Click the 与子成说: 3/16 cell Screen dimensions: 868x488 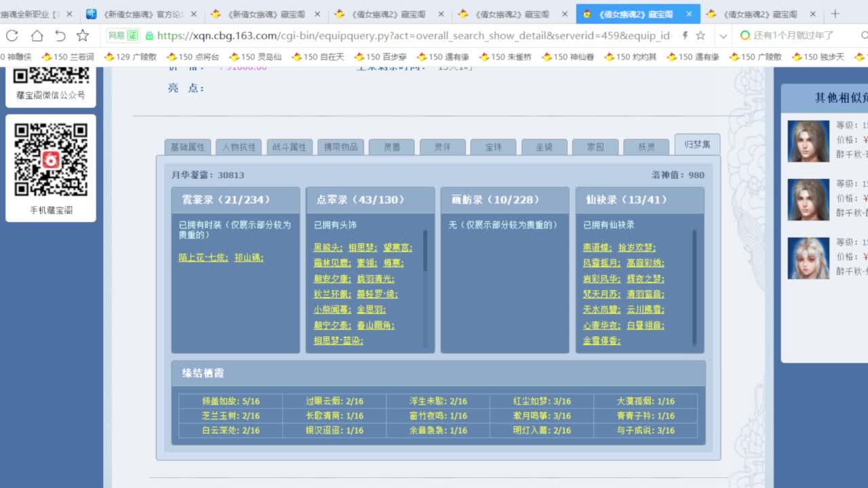(646, 430)
